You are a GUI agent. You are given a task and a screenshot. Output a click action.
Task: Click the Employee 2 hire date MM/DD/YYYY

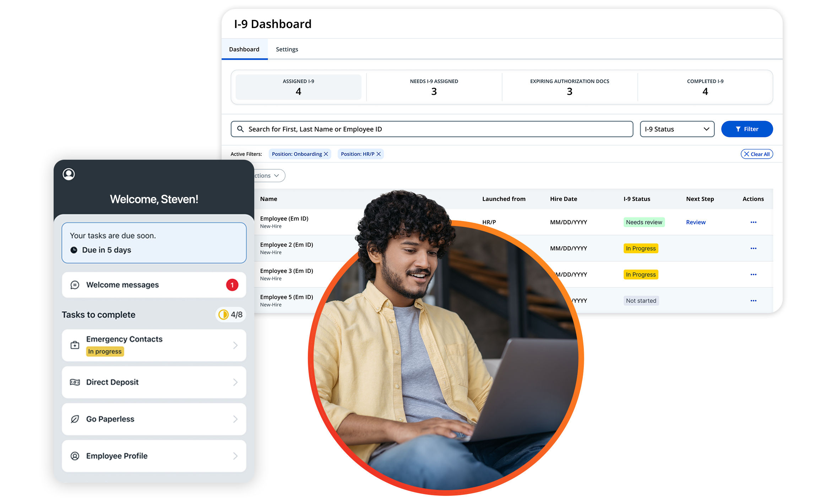tap(568, 248)
